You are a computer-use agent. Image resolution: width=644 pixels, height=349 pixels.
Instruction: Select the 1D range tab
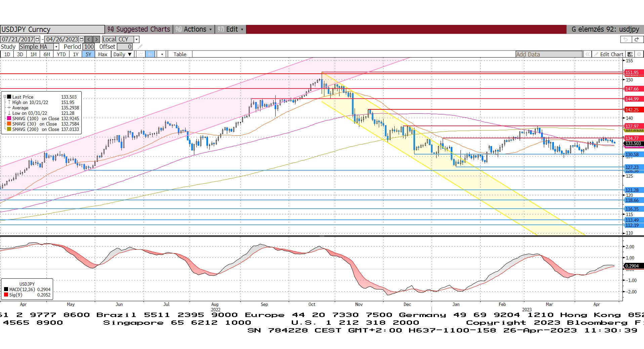coord(7,54)
